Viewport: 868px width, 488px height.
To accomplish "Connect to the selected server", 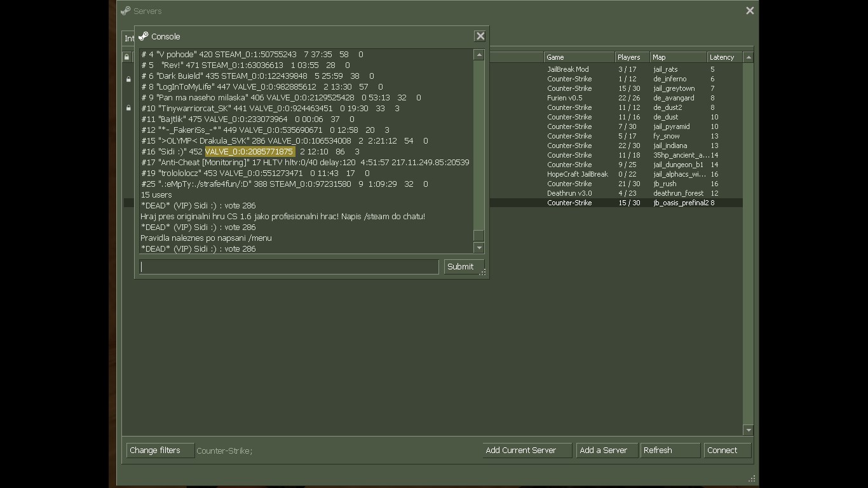I will (x=728, y=451).
